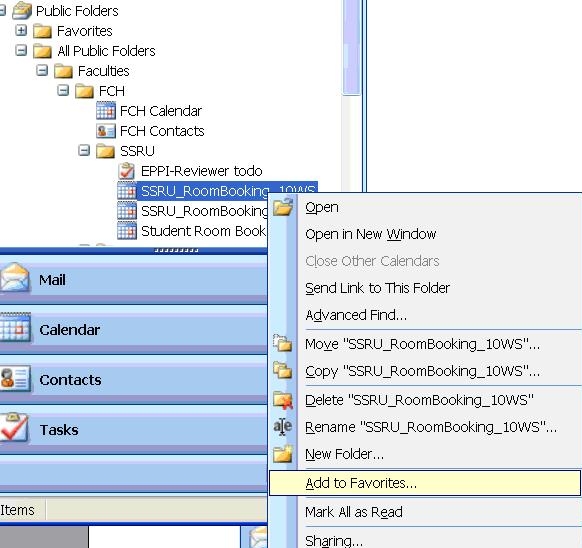Viewport: 582px width, 548px height.
Task: Click the EPPI-Reviewer todo task icon
Action: (127, 171)
